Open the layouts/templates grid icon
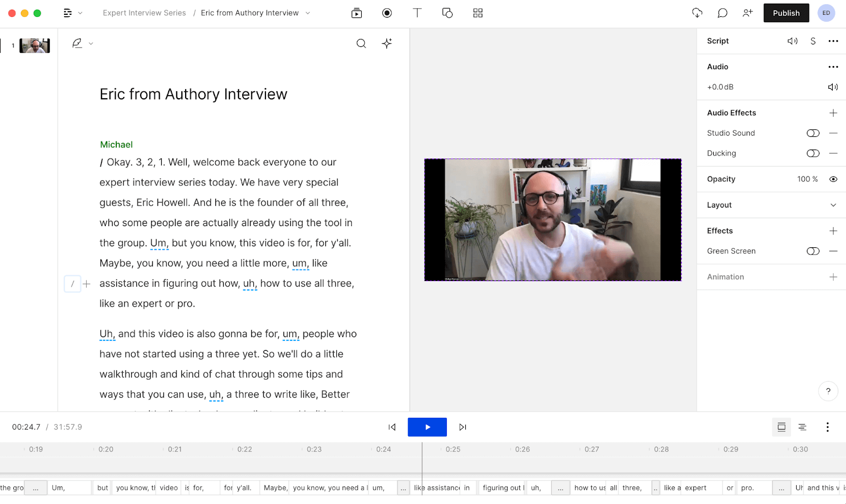 click(x=477, y=13)
